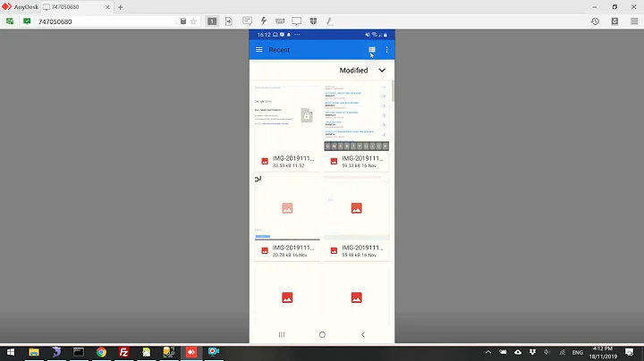Open the AnyDesk main menu icon
Image resolution: width=644 pixels, height=361 pixels.
(x=634, y=21)
